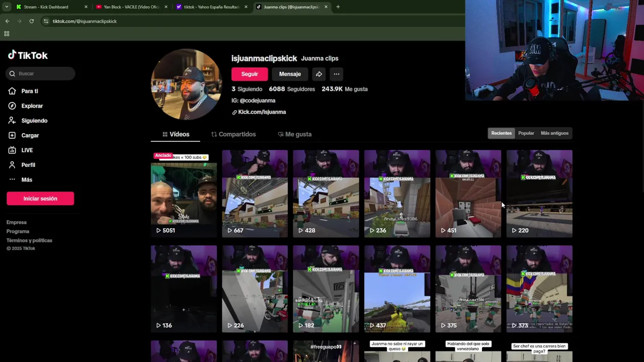Open the video with 667 views
Screen dimensions: 644x362
click(x=255, y=194)
